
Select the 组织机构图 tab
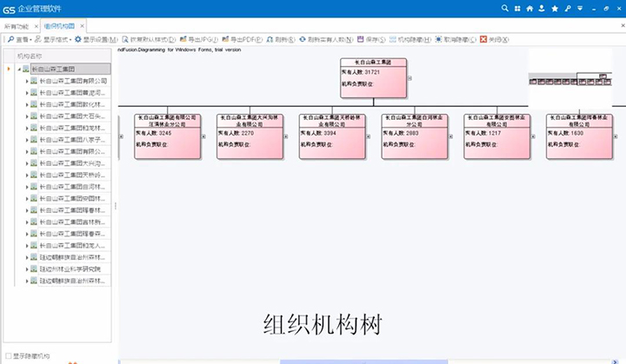tap(58, 26)
